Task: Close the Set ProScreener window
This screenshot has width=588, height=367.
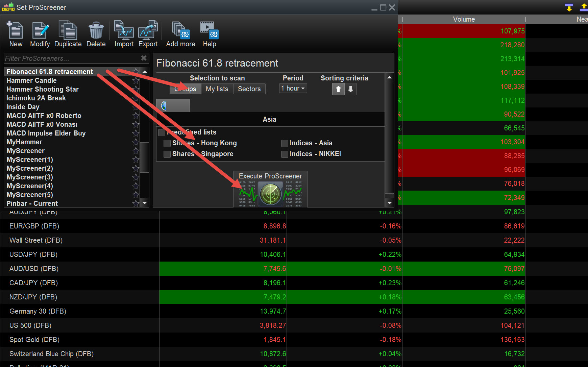Action: point(392,7)
